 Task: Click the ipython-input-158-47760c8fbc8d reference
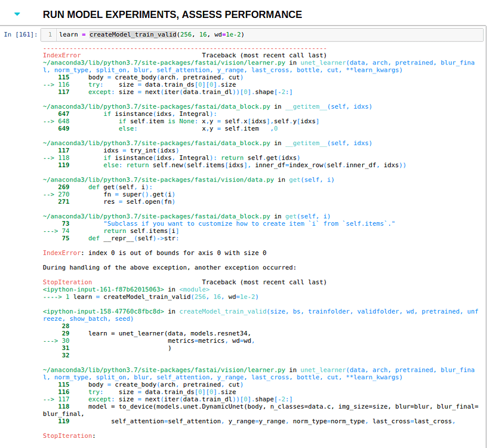point(107,311)
